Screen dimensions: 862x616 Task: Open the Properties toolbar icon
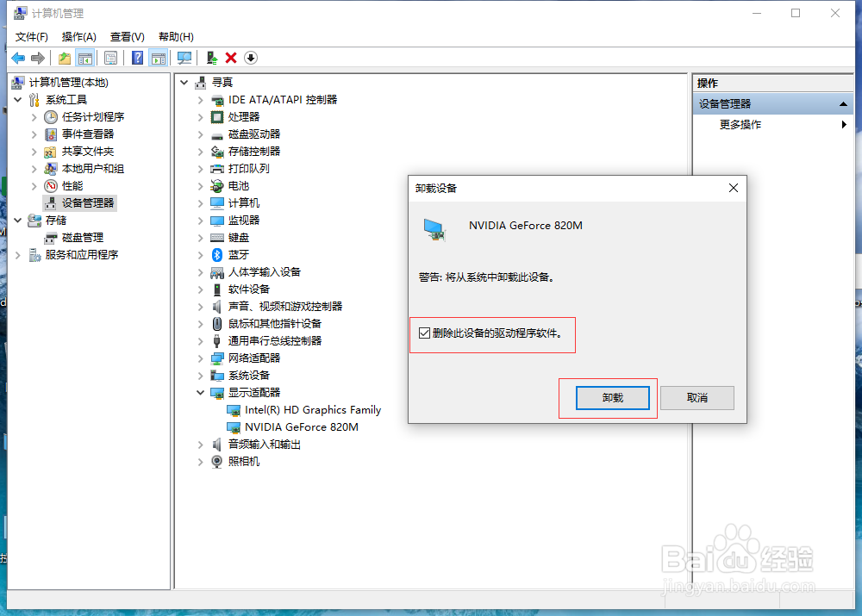click(x=110, y=58)
